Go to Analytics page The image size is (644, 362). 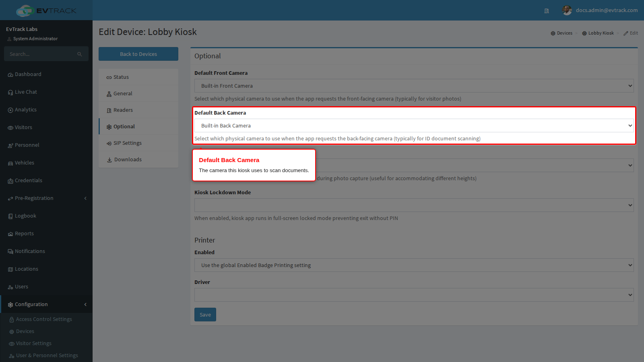[x=46, y=110]
